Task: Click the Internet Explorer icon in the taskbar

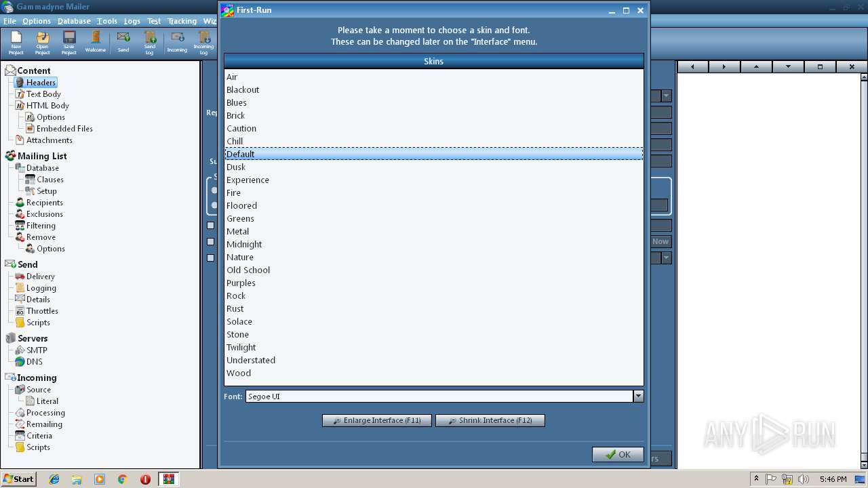Action: pyautogui.click(x=54, y=479)
